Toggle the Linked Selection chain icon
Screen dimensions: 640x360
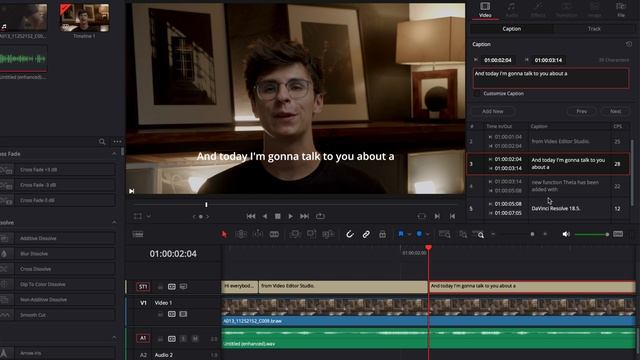(x=366, y=234)
